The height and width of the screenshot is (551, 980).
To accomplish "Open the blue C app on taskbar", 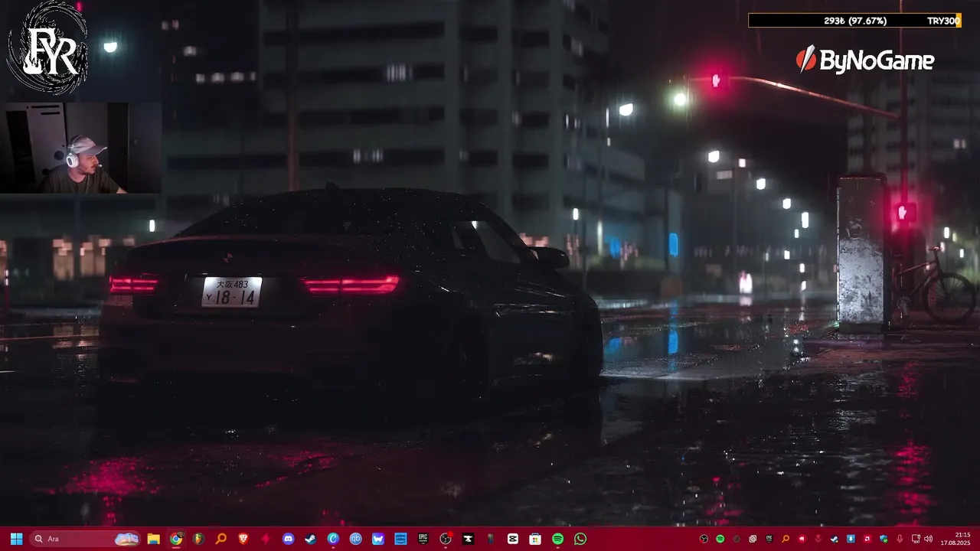I will [x=333, y=539].
